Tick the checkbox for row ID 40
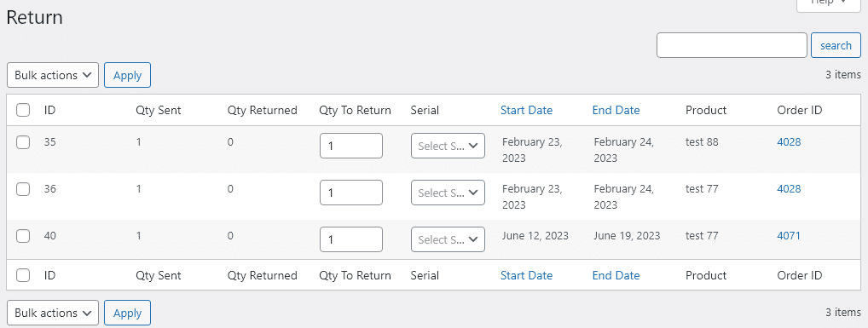Viewport: 868px width, 328px height. click(x=23, y=236)
